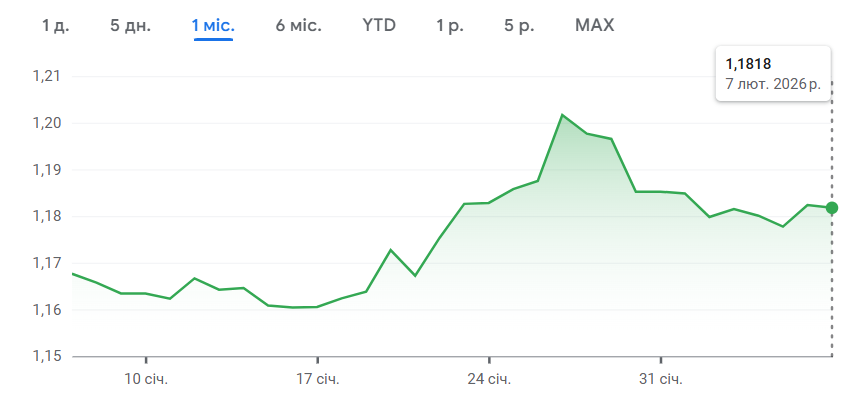Click the "24 січ." axis date
This screenshot has height=402, width=866.
489,379
